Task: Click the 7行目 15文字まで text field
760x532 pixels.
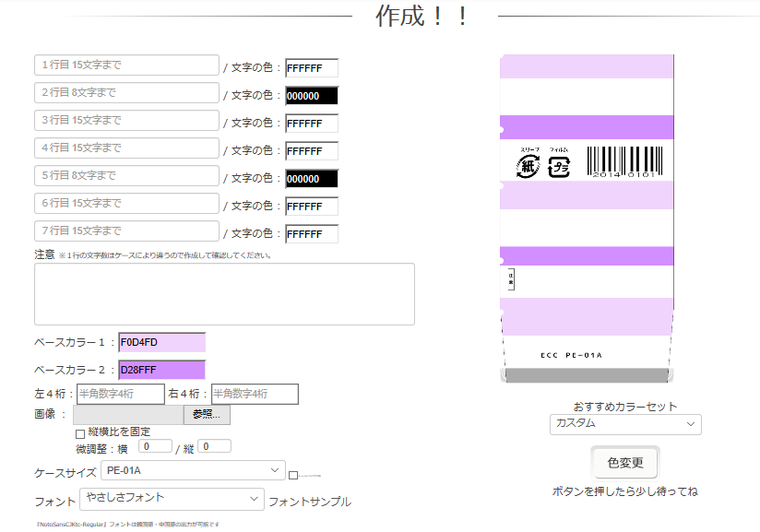Action: [126, 231]
